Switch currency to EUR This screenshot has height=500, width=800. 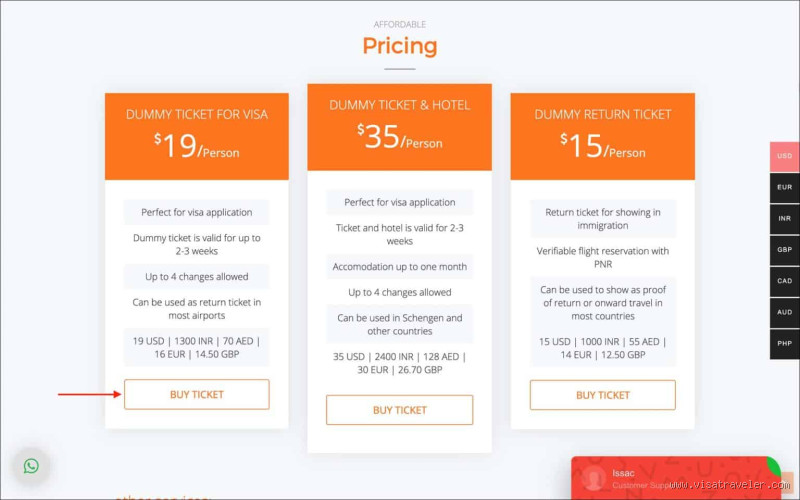(785, 187)
